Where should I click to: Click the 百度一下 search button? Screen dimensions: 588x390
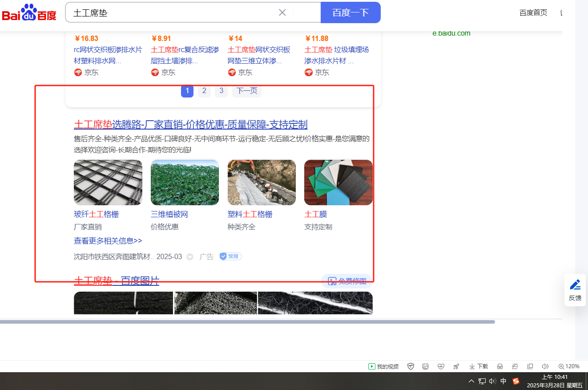pyautogui.click(x=350, y=12)
